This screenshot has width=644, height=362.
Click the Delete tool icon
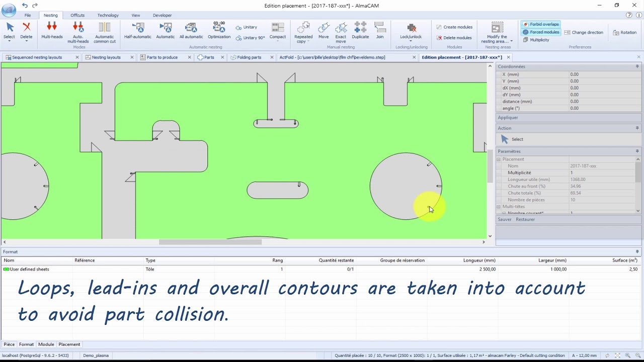tap(26, 30)
